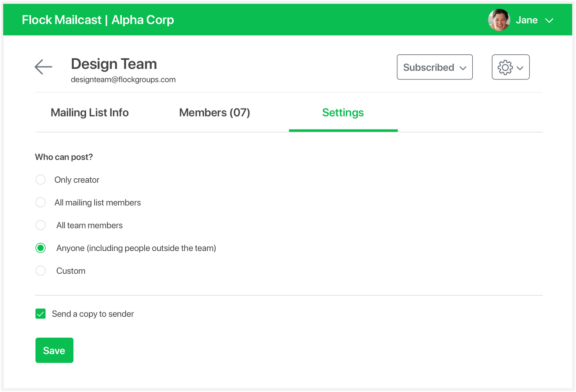
Task: Choose the Custom posting option
Action: 41,271
